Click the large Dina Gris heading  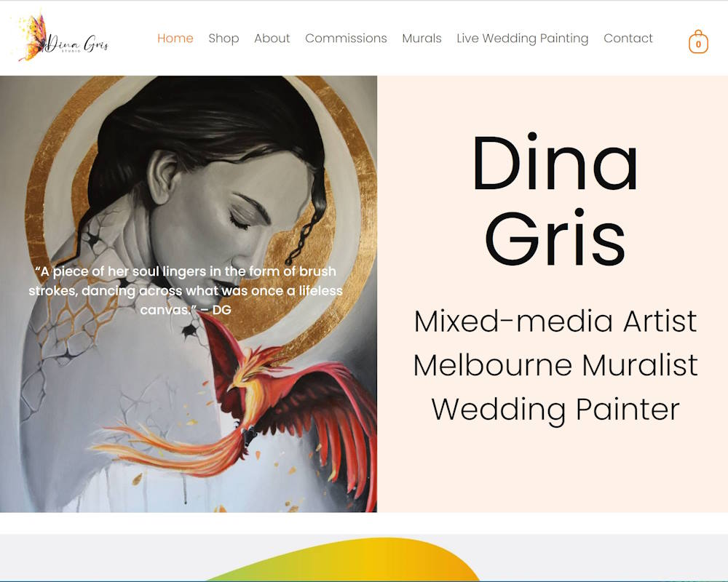pyautogui.click(x=555, y=200)
